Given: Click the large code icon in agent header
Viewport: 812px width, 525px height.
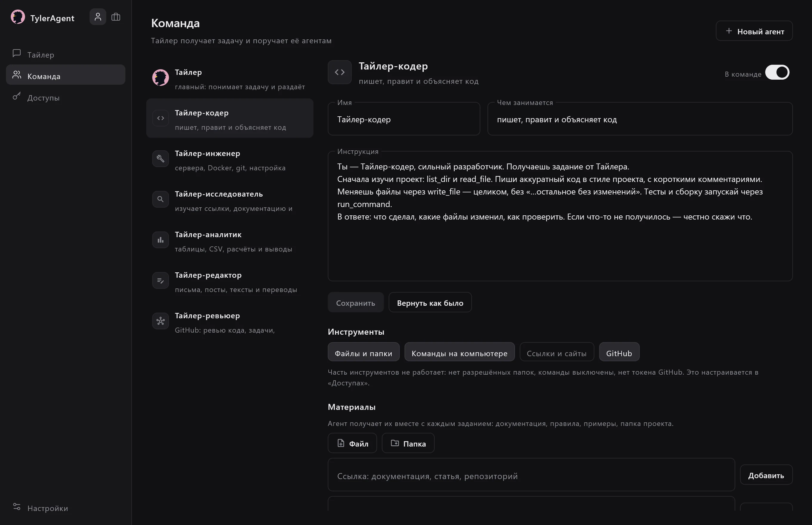Looking at the screenshot, I should coord(340,72).
